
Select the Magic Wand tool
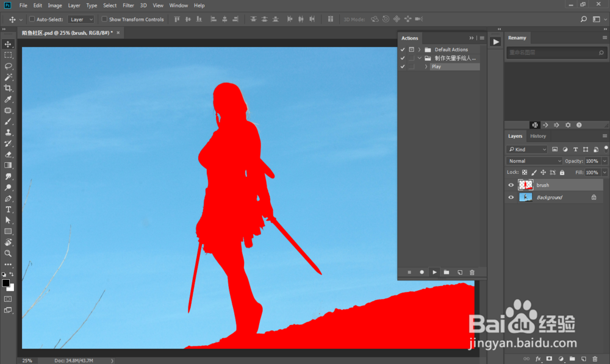[x=8, y=77]
